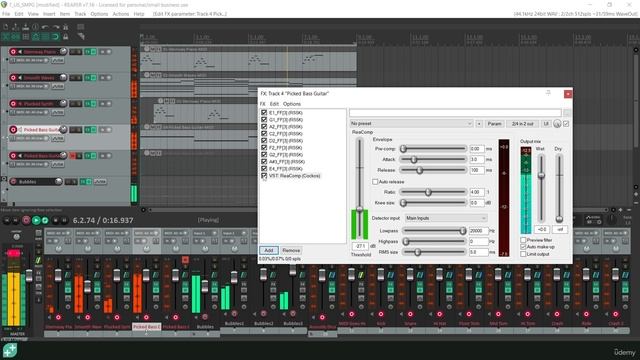The height and width of the screenshot is (360, 640).
Task: Click the ReaComp wet/dry knob icon
Action: point(557,124)
